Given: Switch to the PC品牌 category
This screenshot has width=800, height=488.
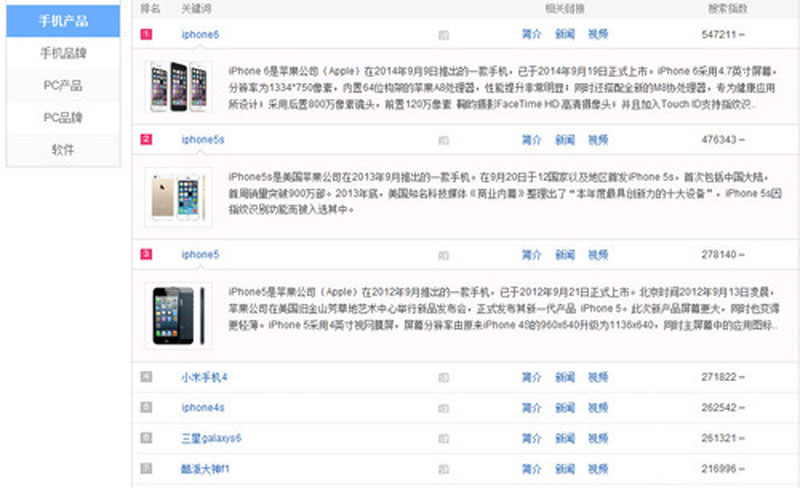Looking at the screenshot, I should (x=63, y=117).
